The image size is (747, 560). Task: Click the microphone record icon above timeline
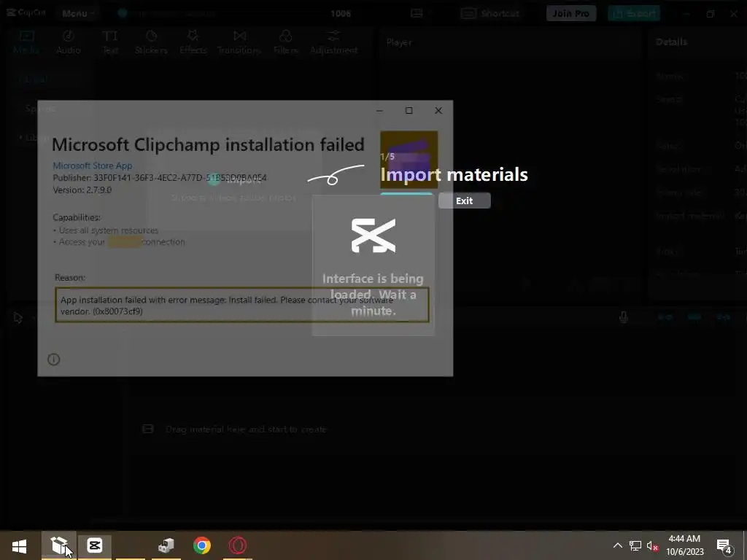(623, 317)
